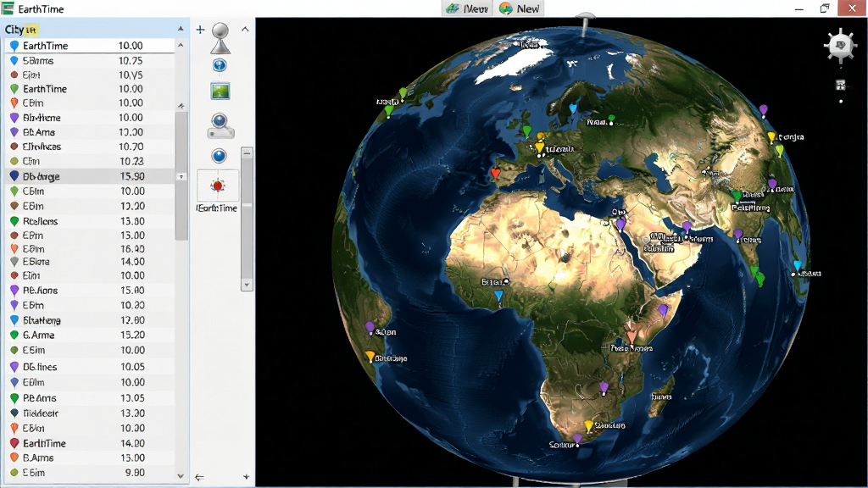
Task: Open the green landscape image tool
Action: (220, 91)
